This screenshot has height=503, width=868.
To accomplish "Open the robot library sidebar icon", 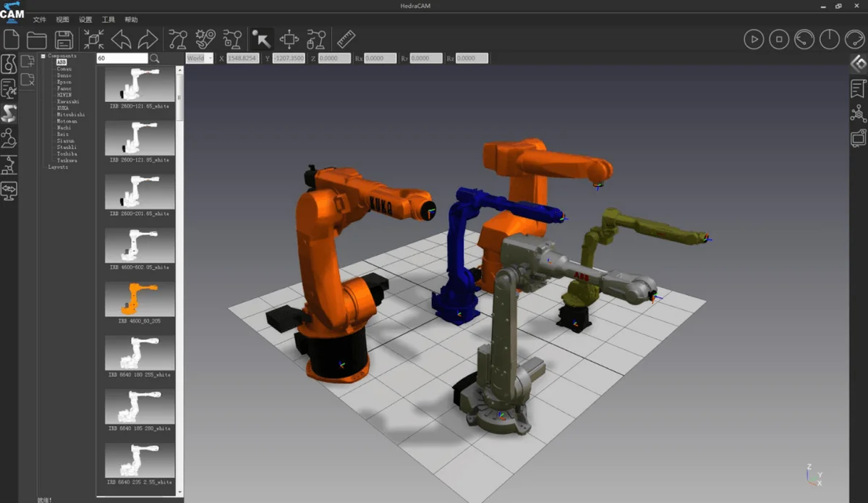I will click(x=9, y=114).
